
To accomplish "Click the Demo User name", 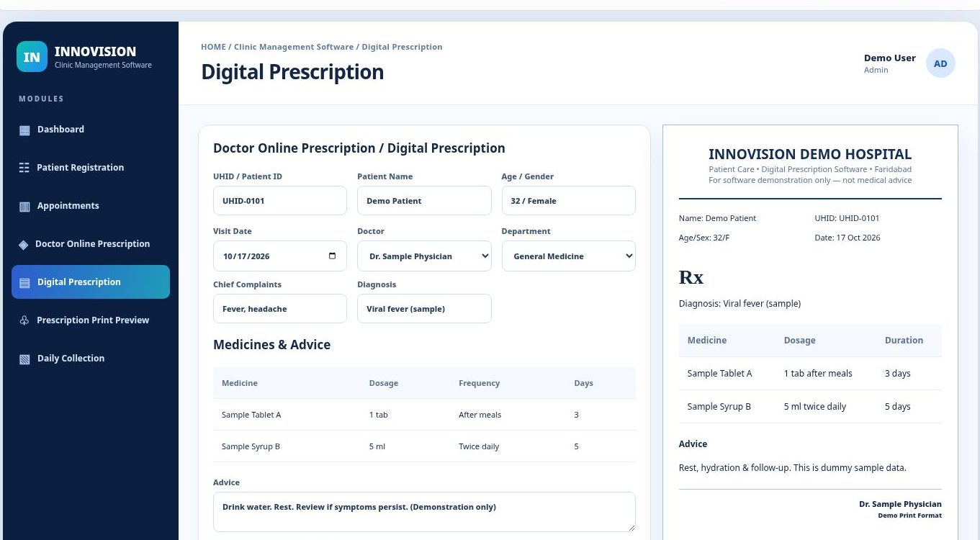I will tap(890, 58).
